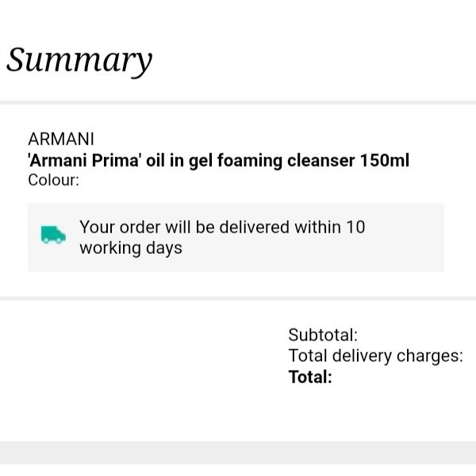
Task: Click the ARMANI brand name
Action: pyautogui.click(x=61, y=139)
